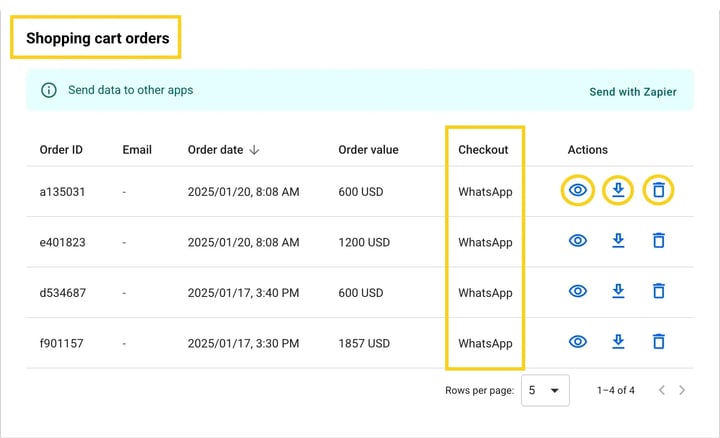View order e401823 details

(x=578, y=241)
